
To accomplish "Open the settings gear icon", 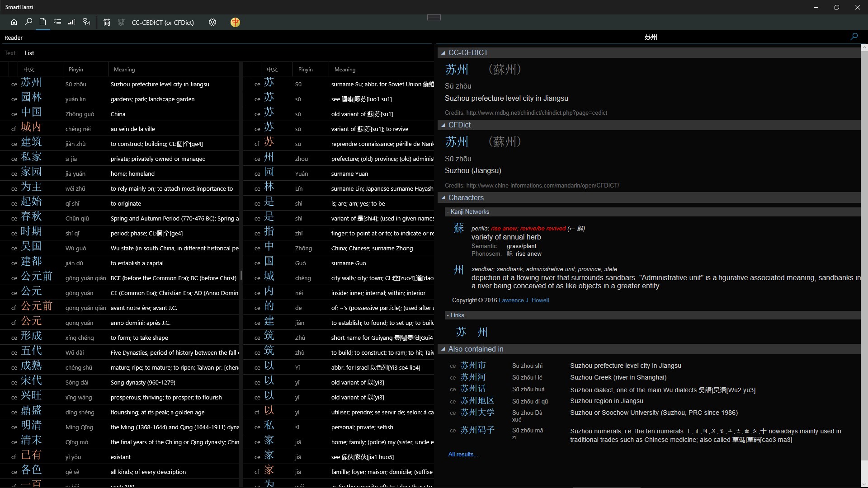I will click(x=212, y=22).
